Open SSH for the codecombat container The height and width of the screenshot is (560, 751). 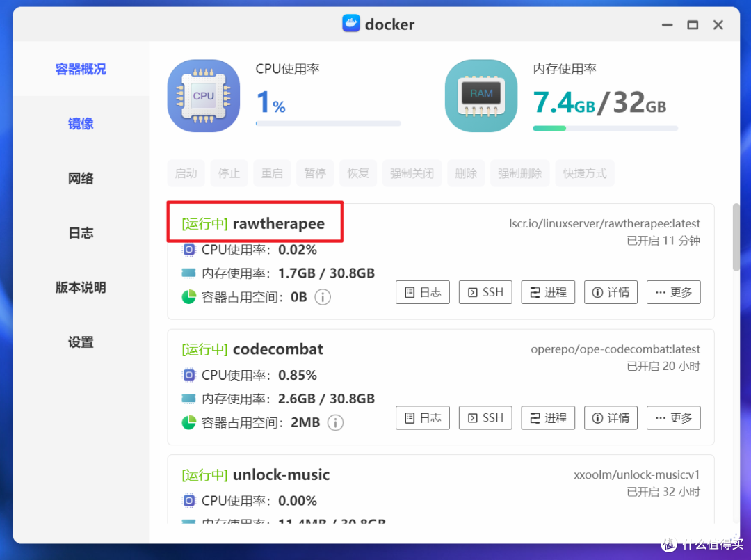point(485,417)
